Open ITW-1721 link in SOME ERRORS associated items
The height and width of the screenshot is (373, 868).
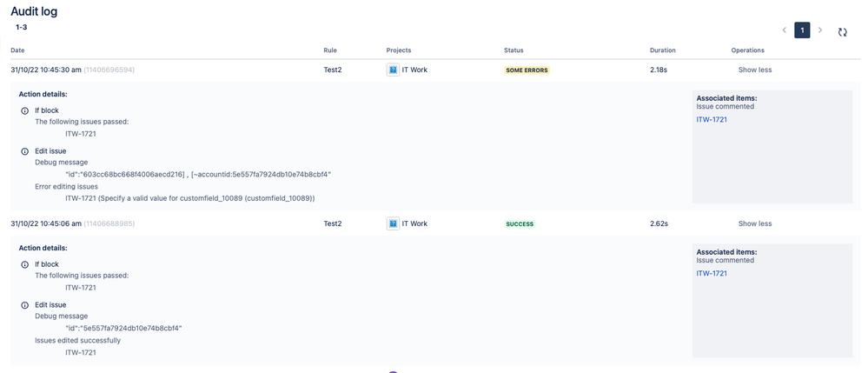(712, 119)
